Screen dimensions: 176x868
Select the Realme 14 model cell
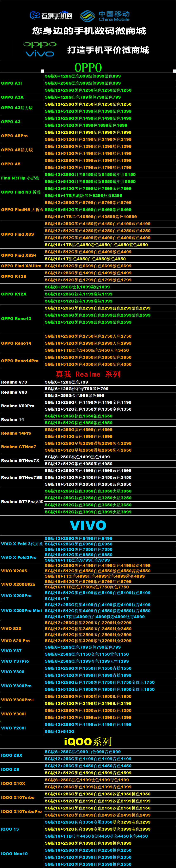pos(22,420)
